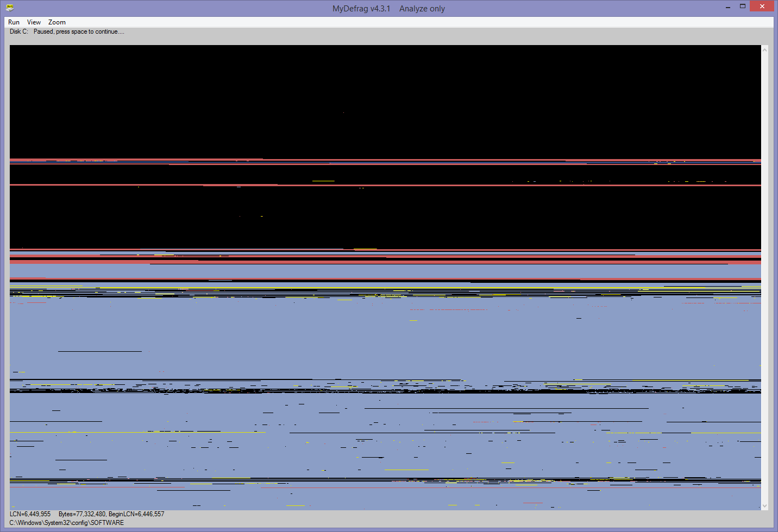Viewport: 778px width, 532px height.
Task: Click the MyDefrag icon in title bar
Action: click(x=9, y=8)
